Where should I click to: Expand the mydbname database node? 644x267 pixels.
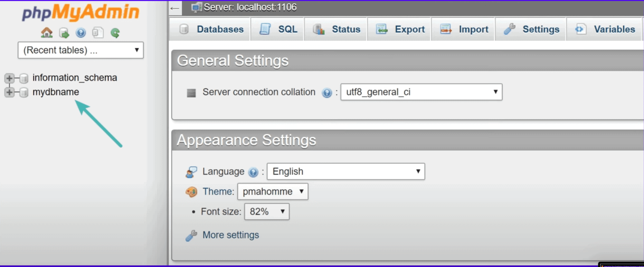click(x=9, y=92)
